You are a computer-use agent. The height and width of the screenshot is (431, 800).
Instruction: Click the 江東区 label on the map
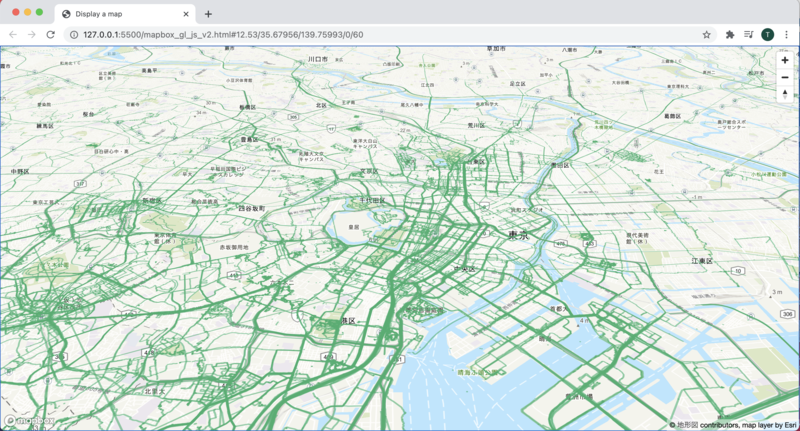pyautogui.click(x=702, y=261)
